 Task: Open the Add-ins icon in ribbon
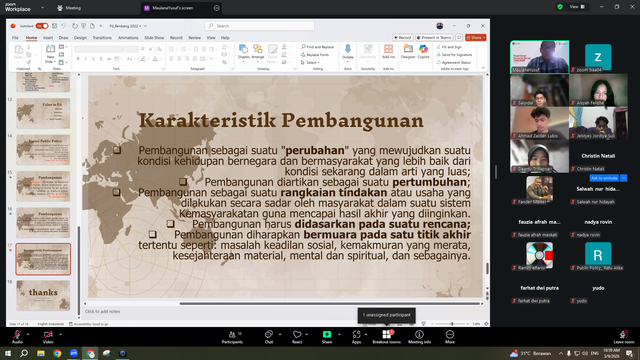[x=388, y=49]
